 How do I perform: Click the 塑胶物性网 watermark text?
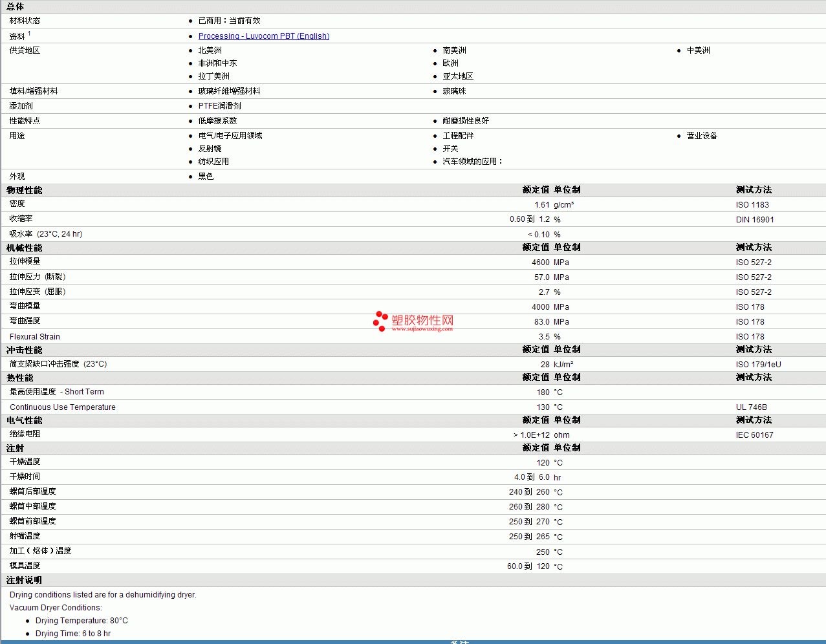422,320
